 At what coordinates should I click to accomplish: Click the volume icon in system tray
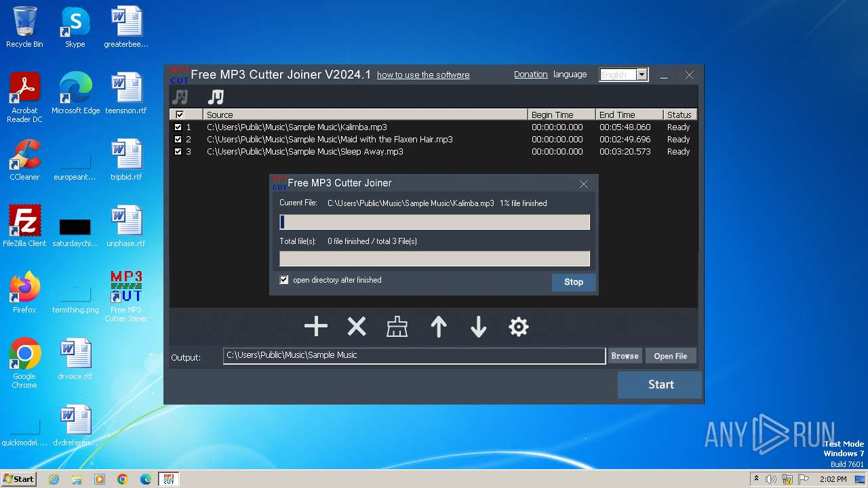coord(771,479)
